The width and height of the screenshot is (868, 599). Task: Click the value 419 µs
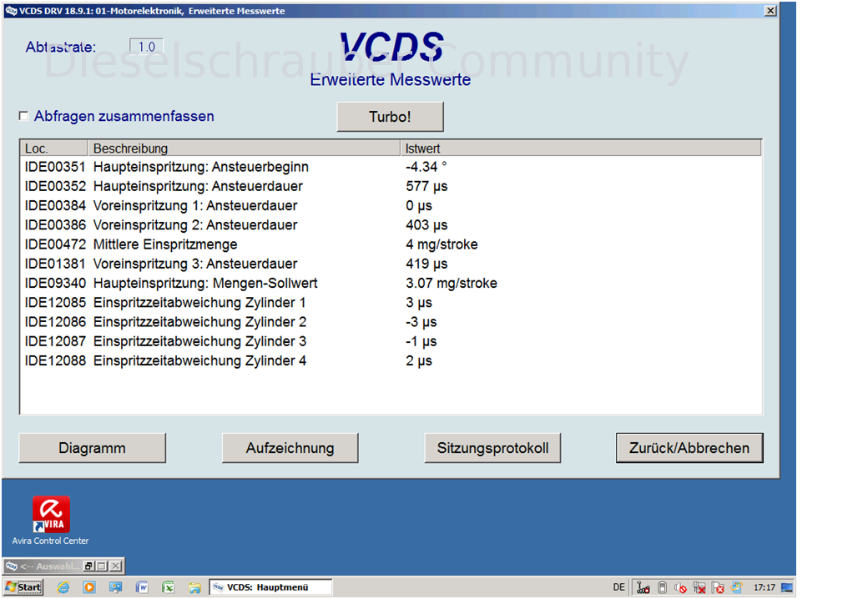click(x=426, y=264)
